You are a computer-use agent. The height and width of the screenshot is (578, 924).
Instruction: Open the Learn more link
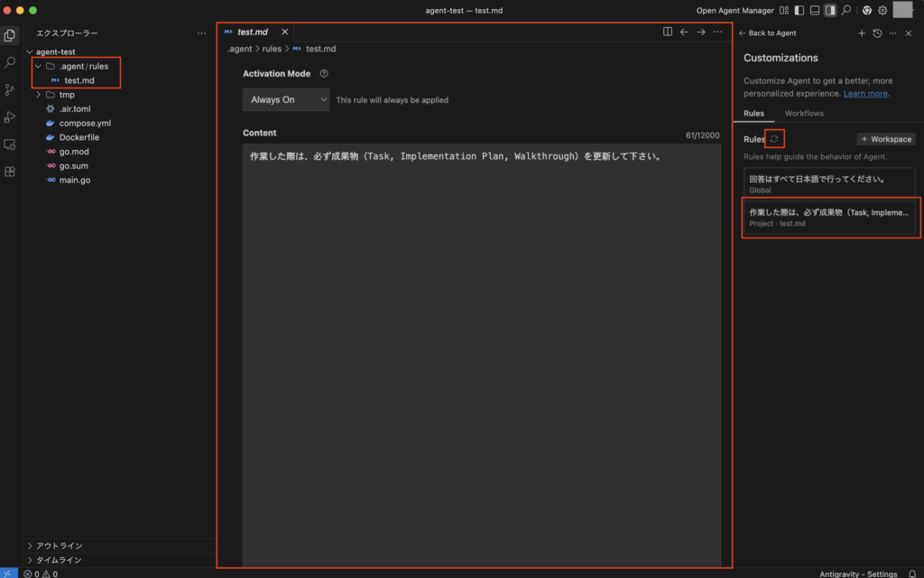pos(865,94)
